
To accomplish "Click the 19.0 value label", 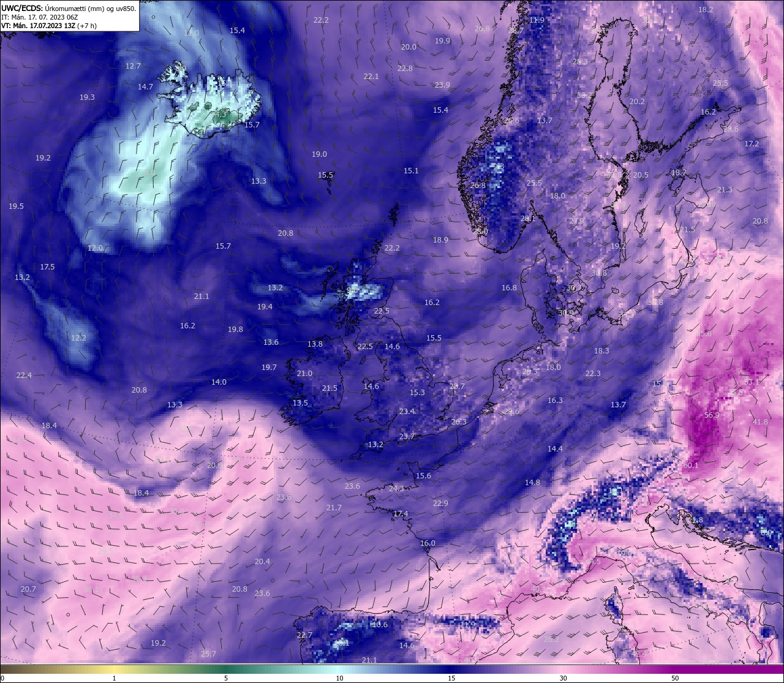I will click(x=319, y=154).
